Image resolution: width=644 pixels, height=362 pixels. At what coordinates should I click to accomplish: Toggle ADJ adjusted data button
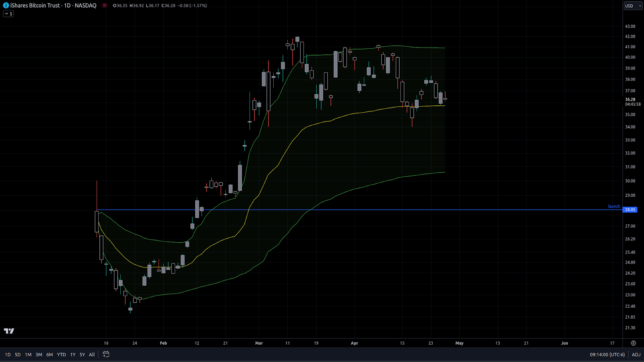(636, 354)
